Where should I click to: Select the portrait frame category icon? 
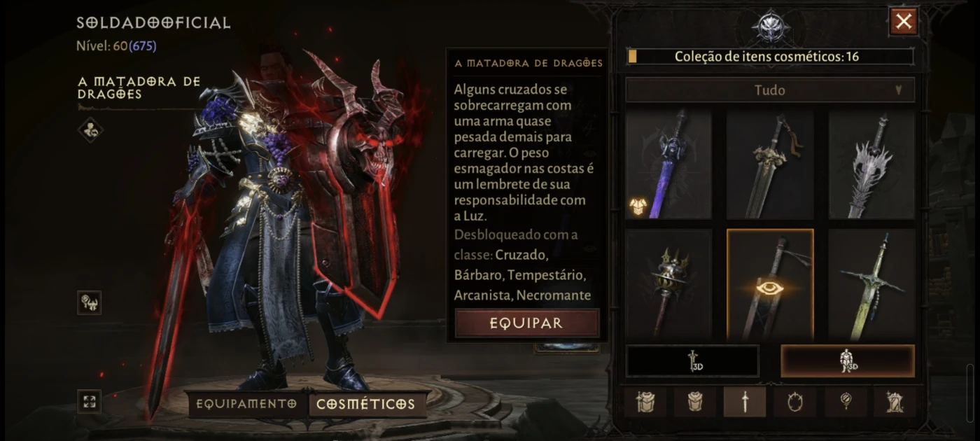(794, 402)
